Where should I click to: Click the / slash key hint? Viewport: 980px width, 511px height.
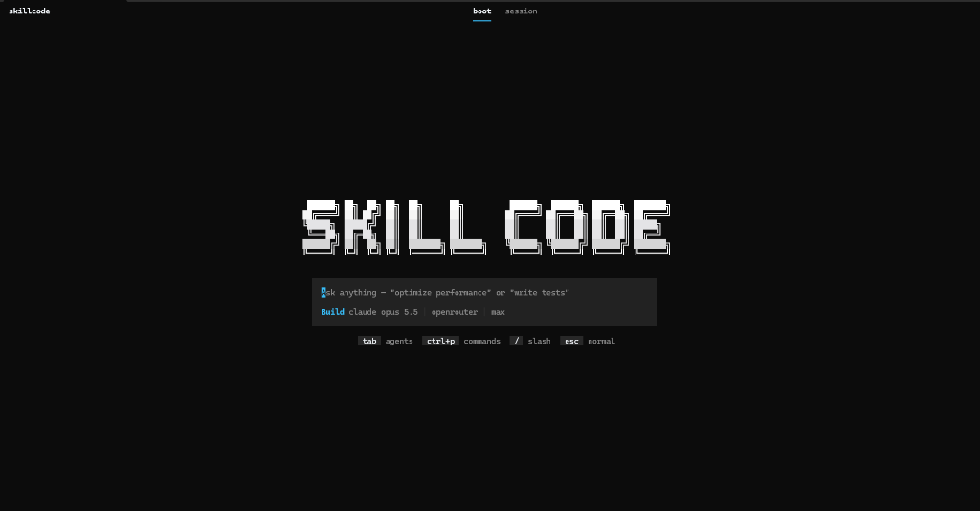click(x=516, y=341)
